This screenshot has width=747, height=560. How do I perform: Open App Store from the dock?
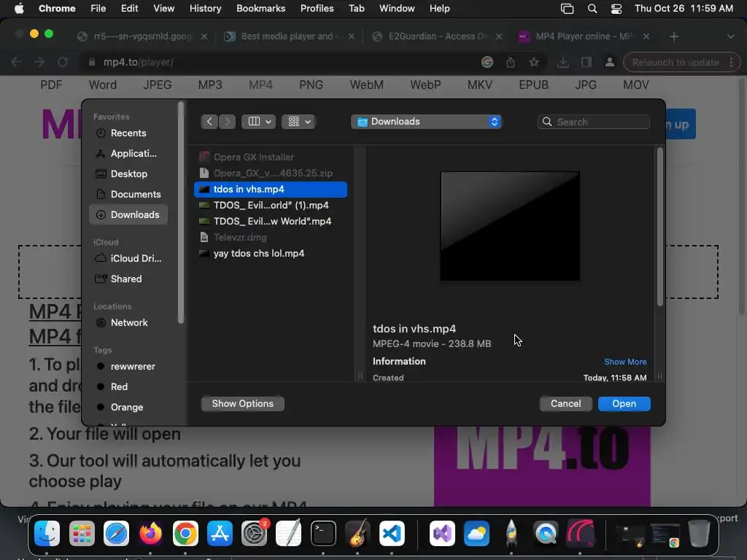pos(220,533)
